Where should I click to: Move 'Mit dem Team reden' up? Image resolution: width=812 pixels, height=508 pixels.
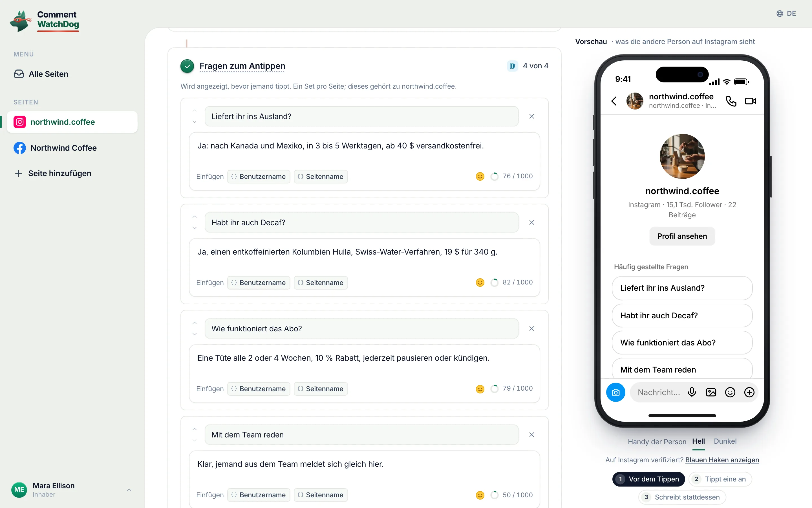(195, 429)
